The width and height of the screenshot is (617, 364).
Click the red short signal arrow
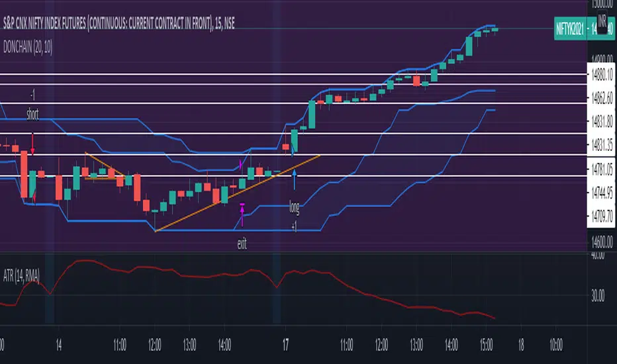pyautogui.click(x=32, y=144)
